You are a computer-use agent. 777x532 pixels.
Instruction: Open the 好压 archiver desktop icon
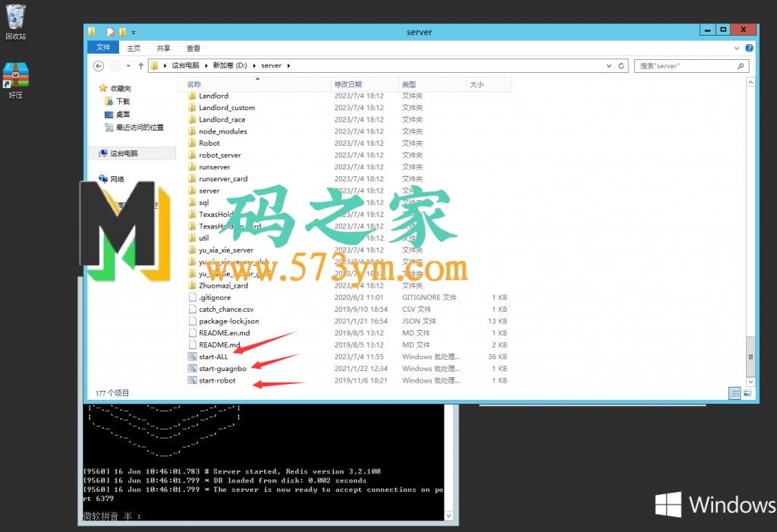pos(15,80)
